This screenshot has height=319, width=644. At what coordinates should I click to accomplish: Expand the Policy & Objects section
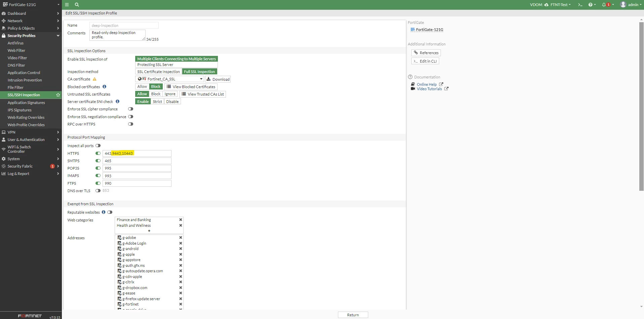point(31,28)
